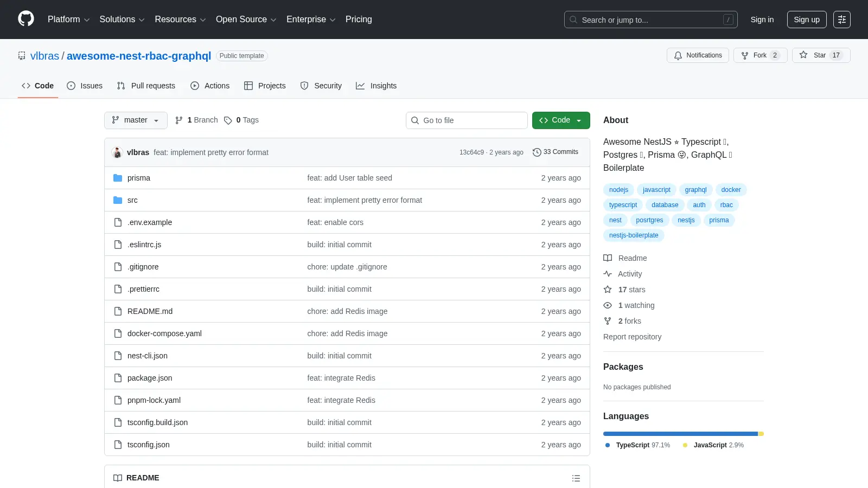Expand the Enterprise menu
Image resolution: width=868 pixels, height=488 pixels.
tap(311, 20)
